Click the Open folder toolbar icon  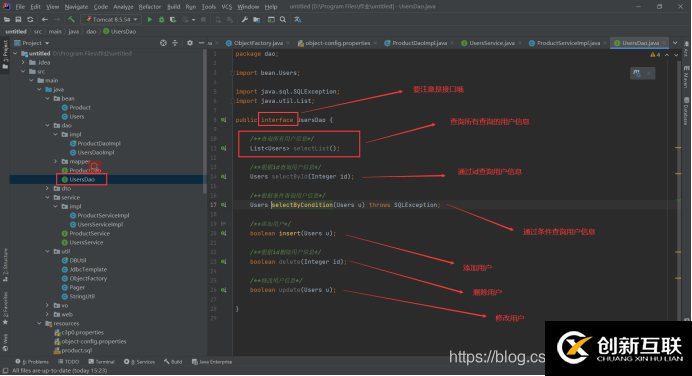point(7,19)
